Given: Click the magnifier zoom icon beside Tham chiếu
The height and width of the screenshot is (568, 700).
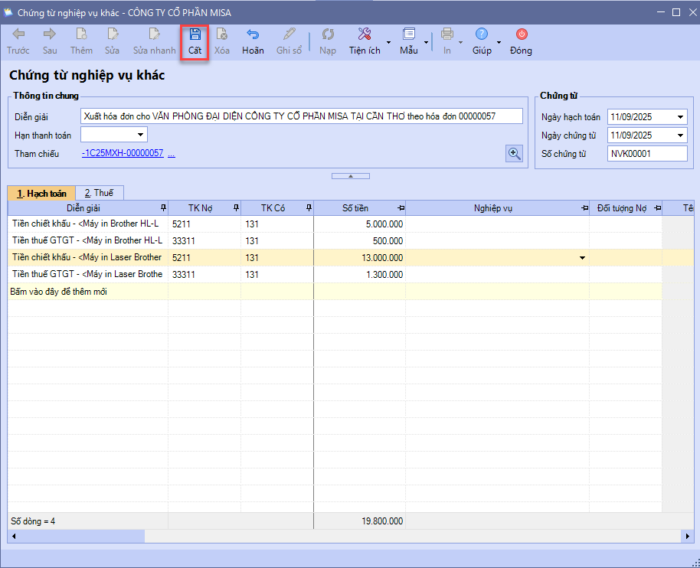Looking at the screenshot, I should (x=514, y=153).
